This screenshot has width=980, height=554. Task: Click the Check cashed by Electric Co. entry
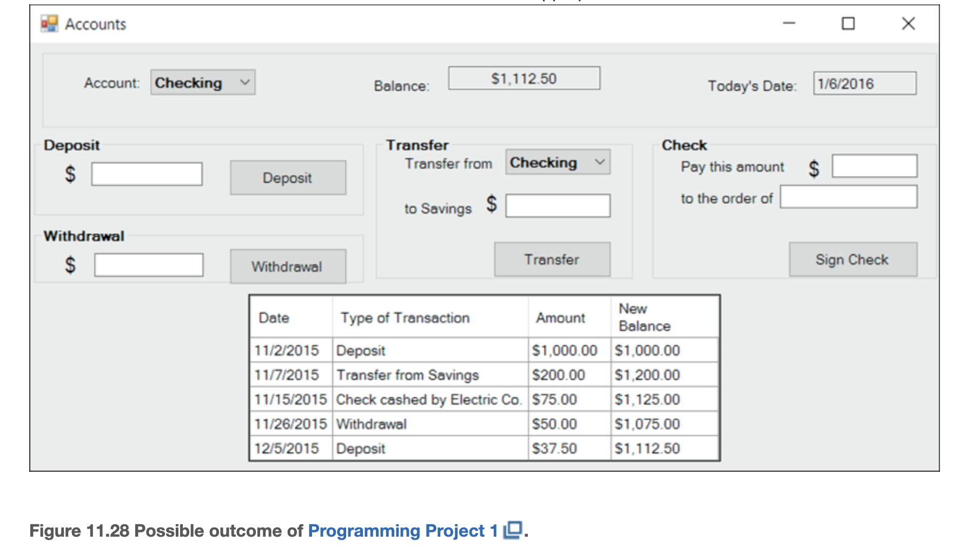coord(429,399)
